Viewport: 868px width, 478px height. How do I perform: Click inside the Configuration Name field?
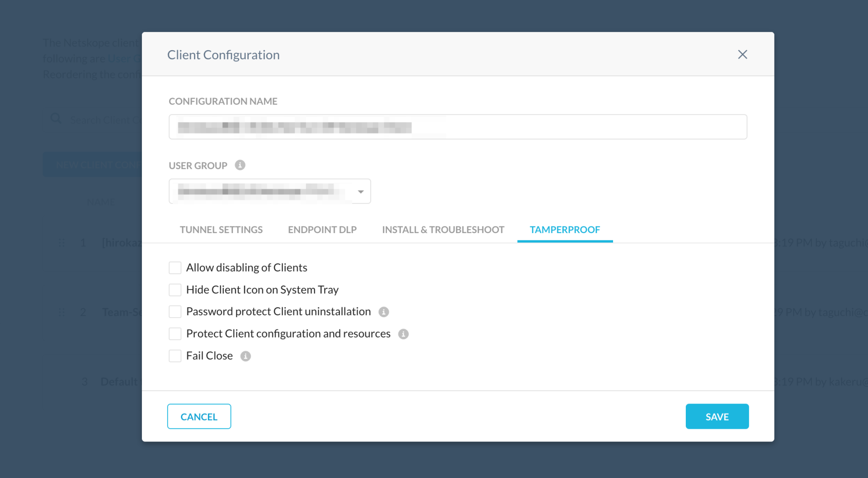pos(458,127)
